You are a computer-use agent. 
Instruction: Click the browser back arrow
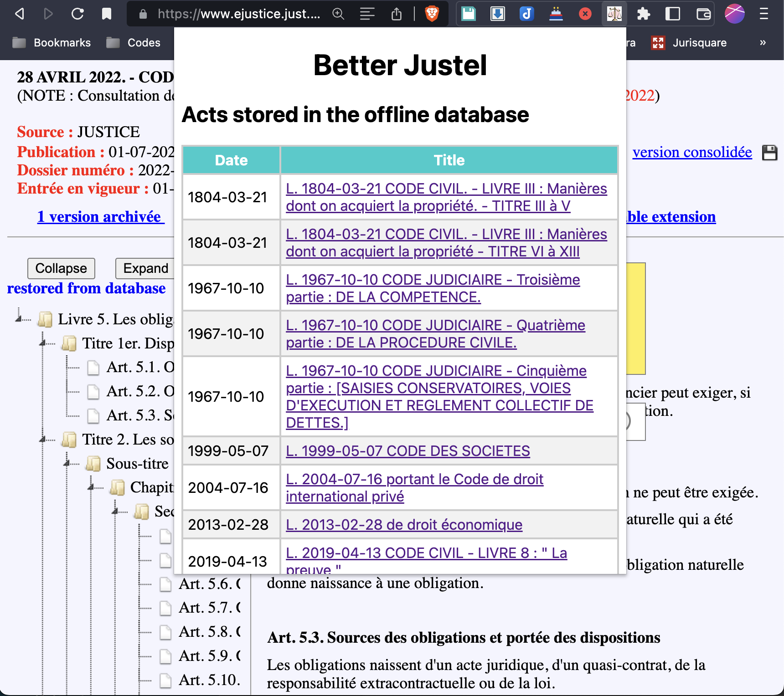19,14
